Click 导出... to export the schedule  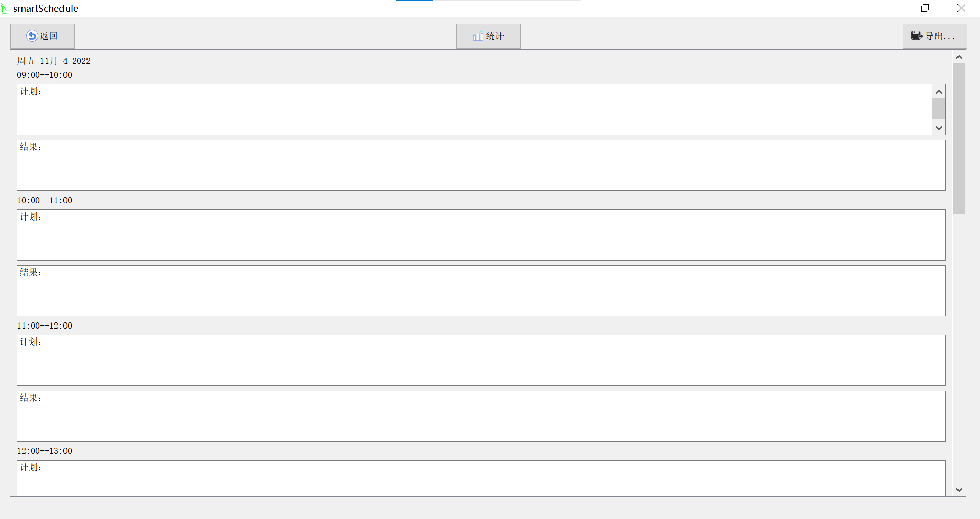point(934,36)
